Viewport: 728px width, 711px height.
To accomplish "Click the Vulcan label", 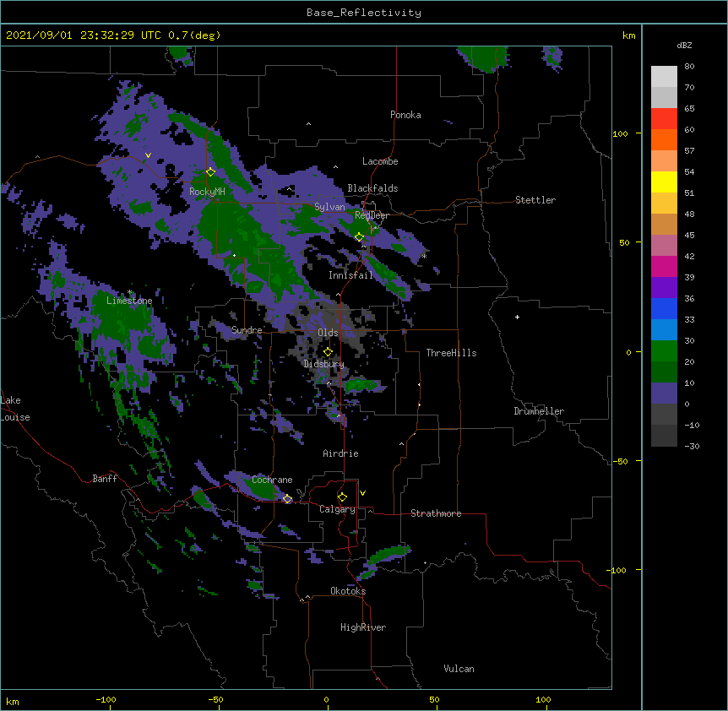I will pyautogui.click(x=459, y=669).
